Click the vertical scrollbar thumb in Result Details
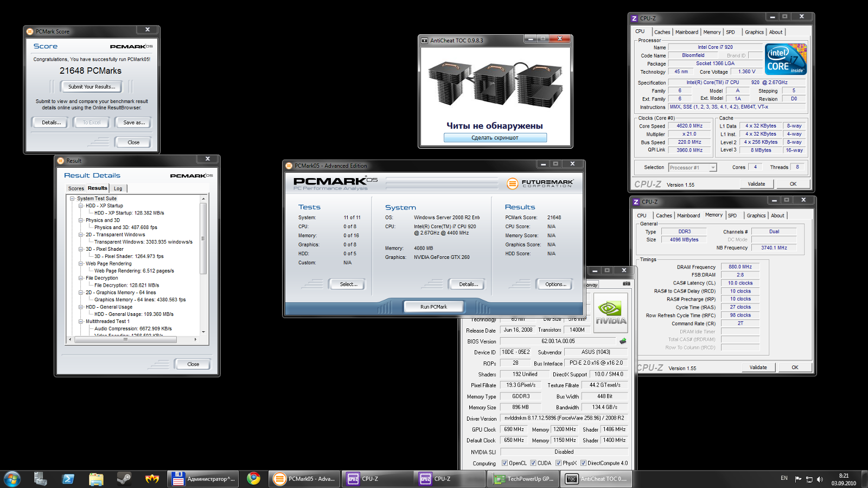The width and height of the screenshot is (868, 488). click(x=203, y=239)
